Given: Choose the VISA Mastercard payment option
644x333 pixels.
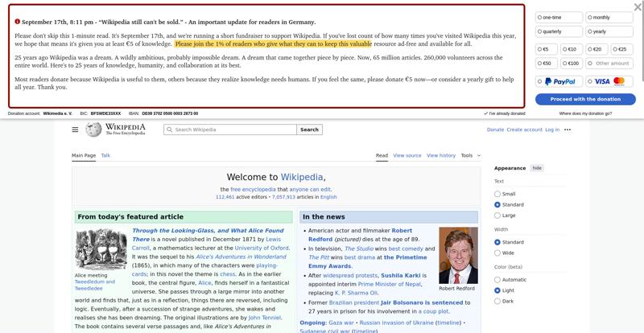Looking at the screenshot, I should 609,81.
